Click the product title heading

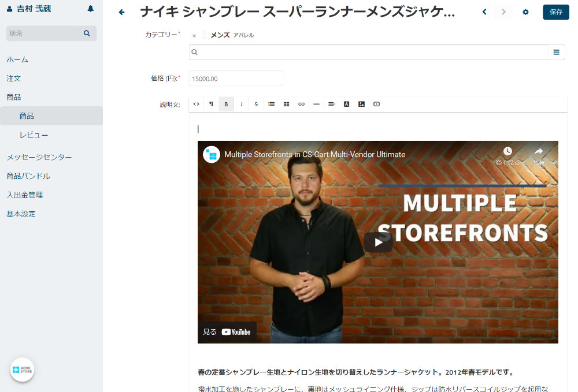point(297,12)
